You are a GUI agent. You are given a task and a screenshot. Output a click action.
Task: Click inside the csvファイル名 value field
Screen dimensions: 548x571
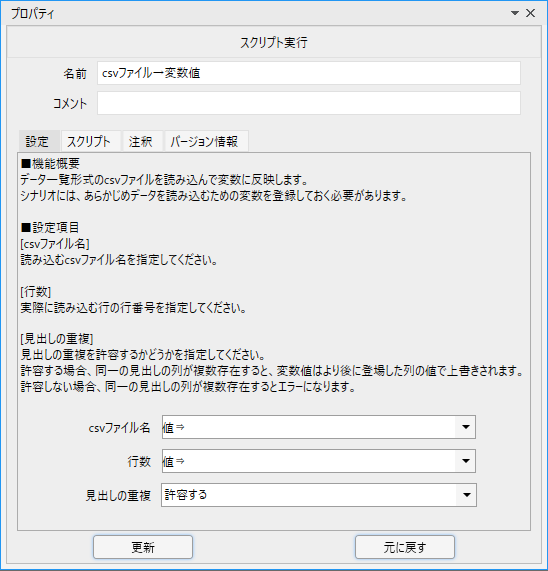[309, 427]
